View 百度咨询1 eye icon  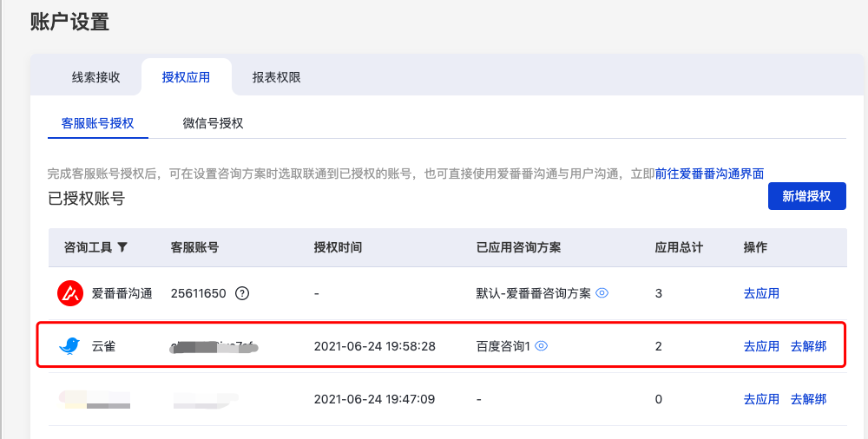[x=542, y=346]
